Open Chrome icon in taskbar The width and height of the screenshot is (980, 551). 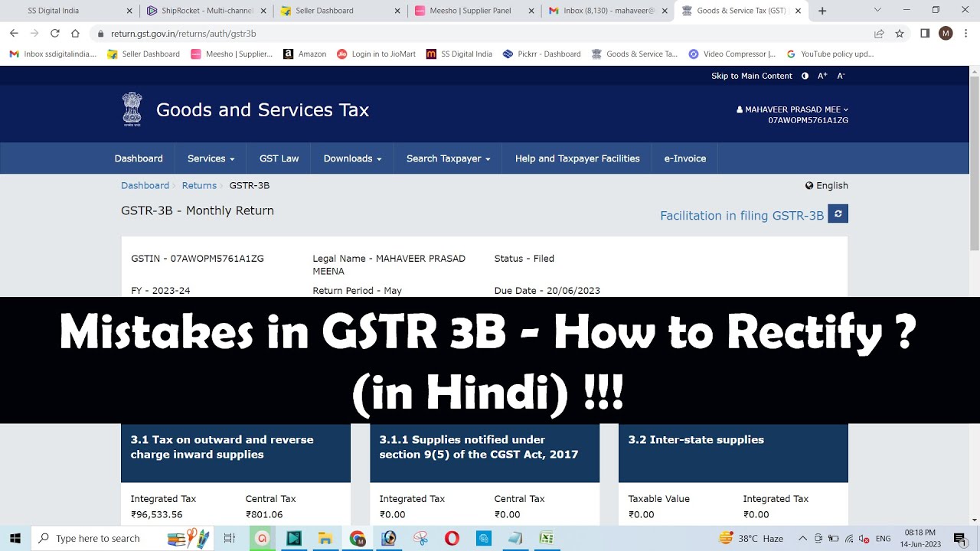pos(358,538)
